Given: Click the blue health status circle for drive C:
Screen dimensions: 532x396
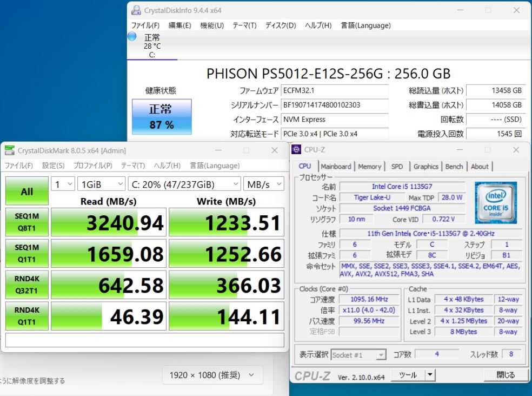Looking at the screenshot, I should coord(132,36).
